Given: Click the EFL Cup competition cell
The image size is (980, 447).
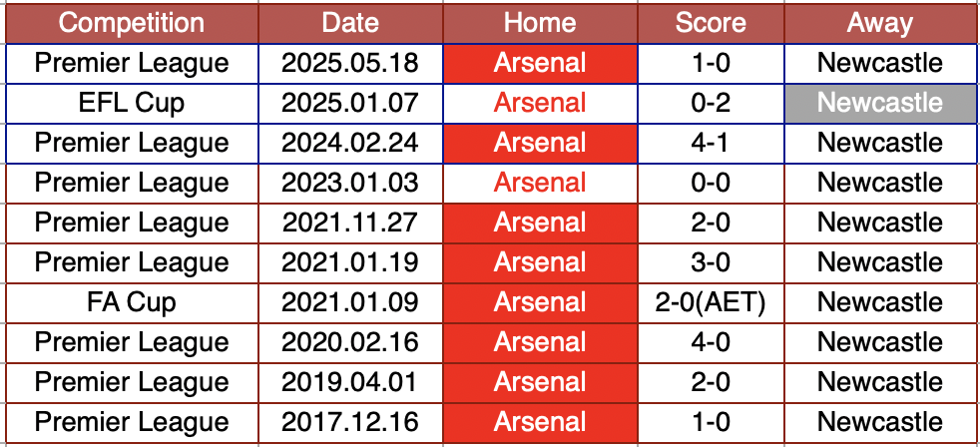Looking at the screenshot, I should pyautogui.click(x=131, y=103).
